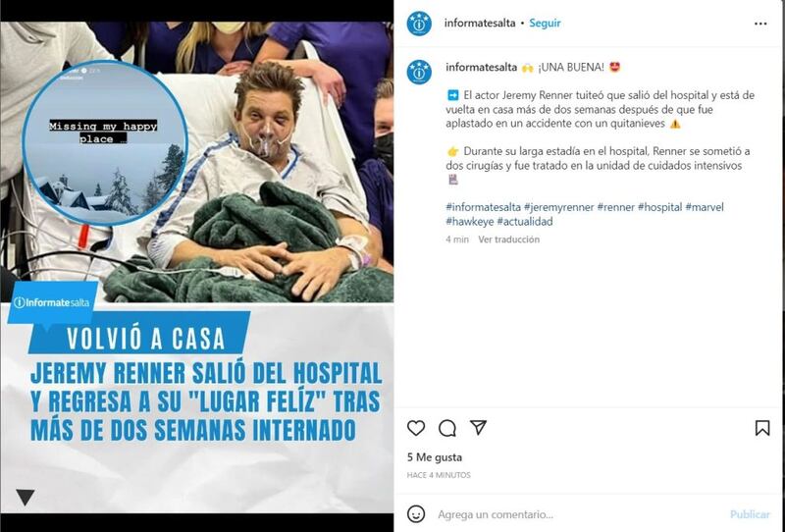
Task: Click the black triangle on post image
Action: click(26, 497)
